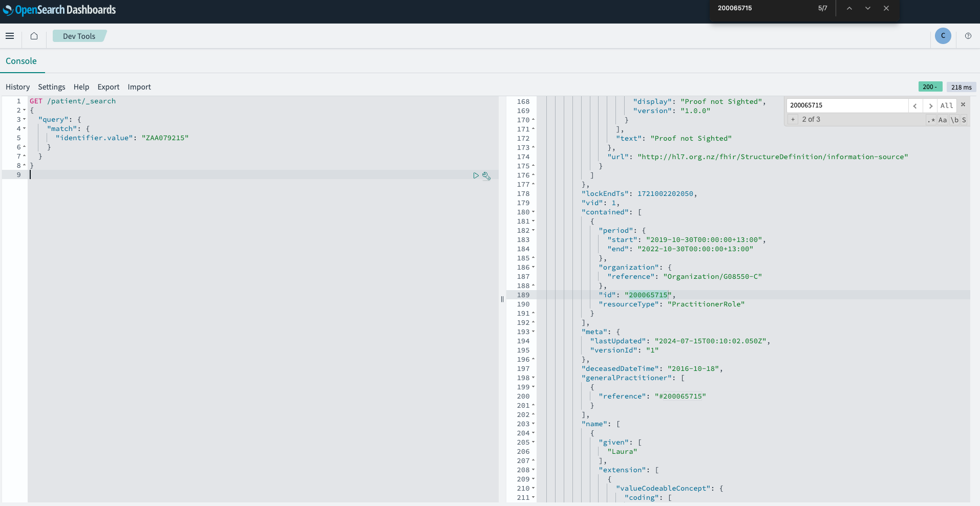
Task: Click the 5/7 find match counter
Action: coord(822,8)
